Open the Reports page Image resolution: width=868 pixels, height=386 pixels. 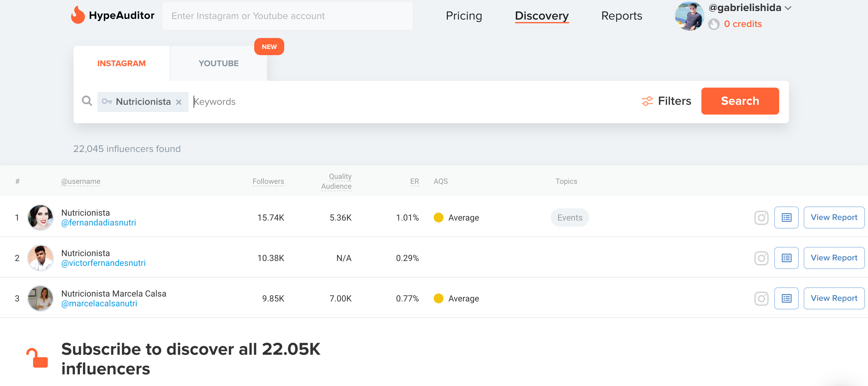(x=621, y=16)
